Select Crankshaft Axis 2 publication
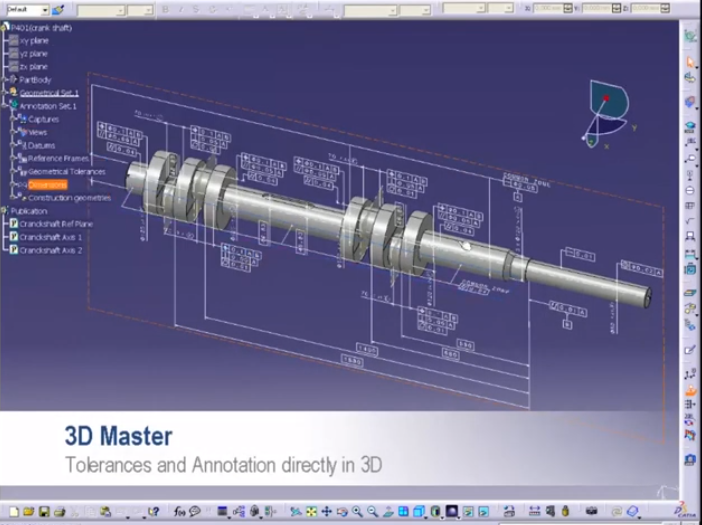This screenshot has height=525, width=702. (x=51, y=250)
